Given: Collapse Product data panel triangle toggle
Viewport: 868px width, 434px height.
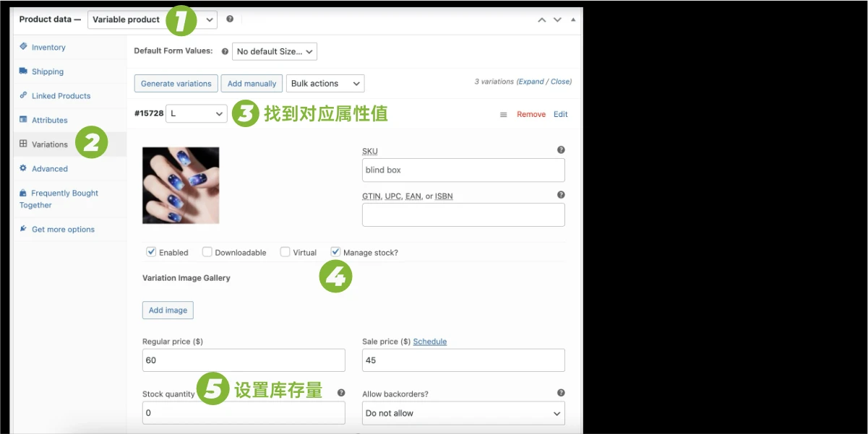Looking at the screenshot, I should point(573,19).
